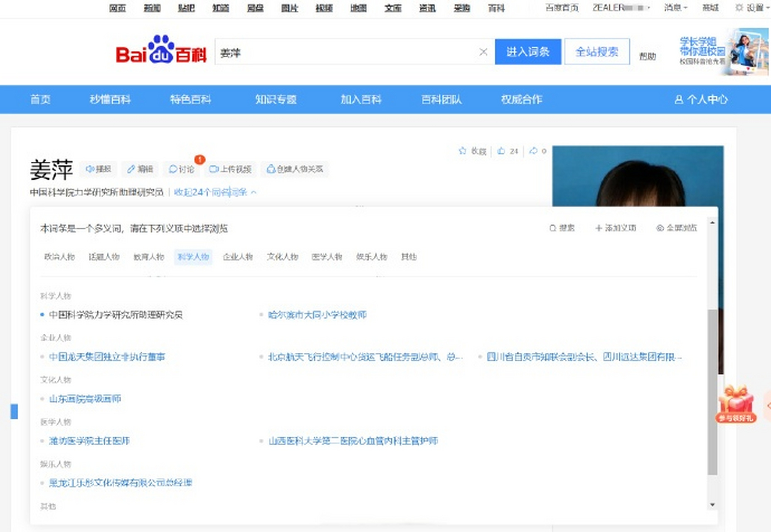
Task: Switch filter to 娱乐人物 category
Action: coord(371,257)
